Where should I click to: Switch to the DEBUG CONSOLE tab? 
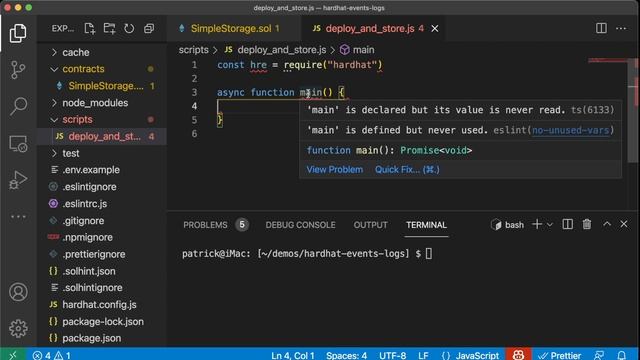[300, 225]
